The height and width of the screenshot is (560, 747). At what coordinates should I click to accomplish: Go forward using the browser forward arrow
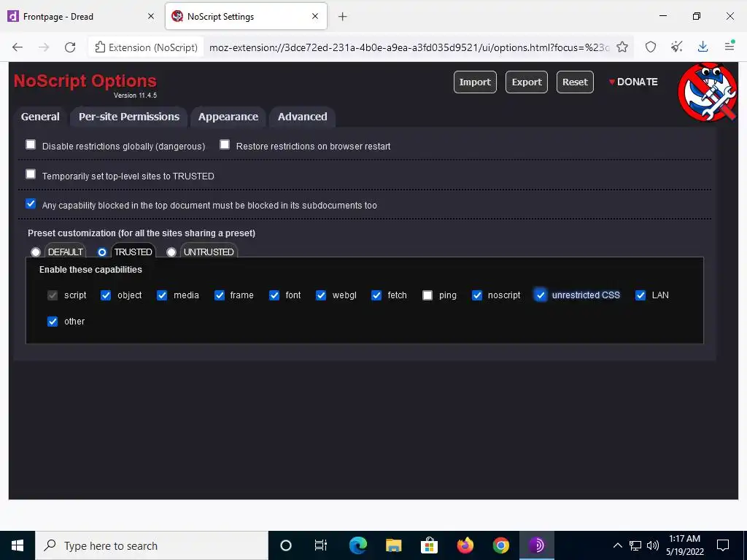pyautogui.click(x=44, y=47)
